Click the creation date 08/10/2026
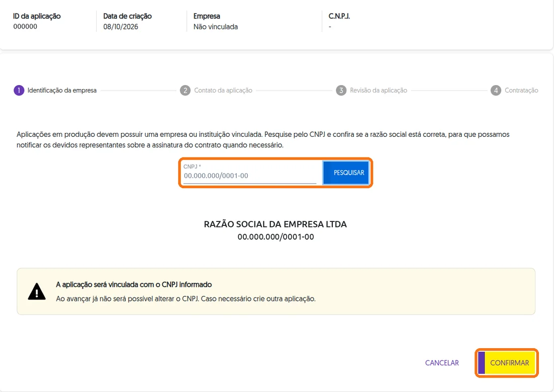This screenshot has height=392, width=554. tap(120, 27)
